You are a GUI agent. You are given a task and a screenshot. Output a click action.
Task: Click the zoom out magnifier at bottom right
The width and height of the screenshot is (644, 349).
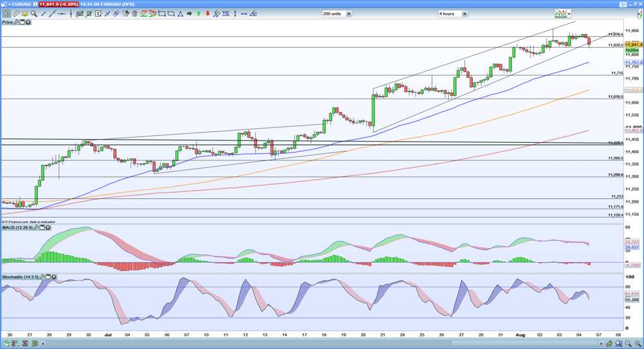(627, 343)
